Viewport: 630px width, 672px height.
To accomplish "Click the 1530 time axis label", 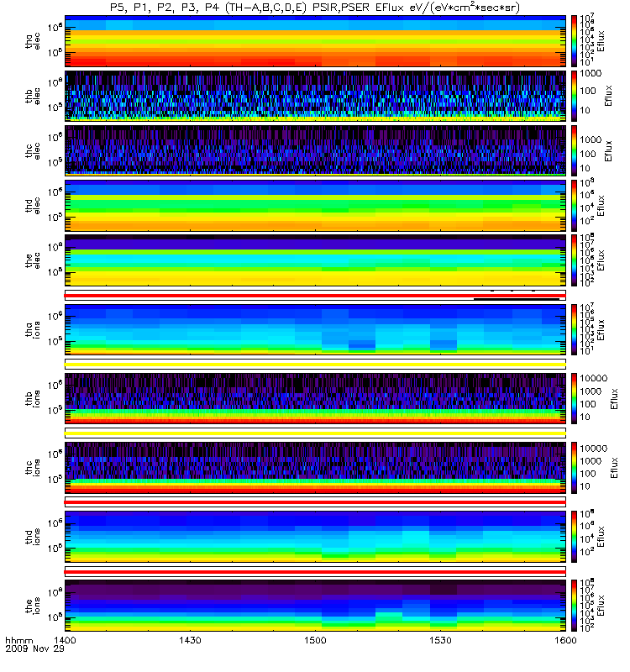I will click(x=440, y=640).
